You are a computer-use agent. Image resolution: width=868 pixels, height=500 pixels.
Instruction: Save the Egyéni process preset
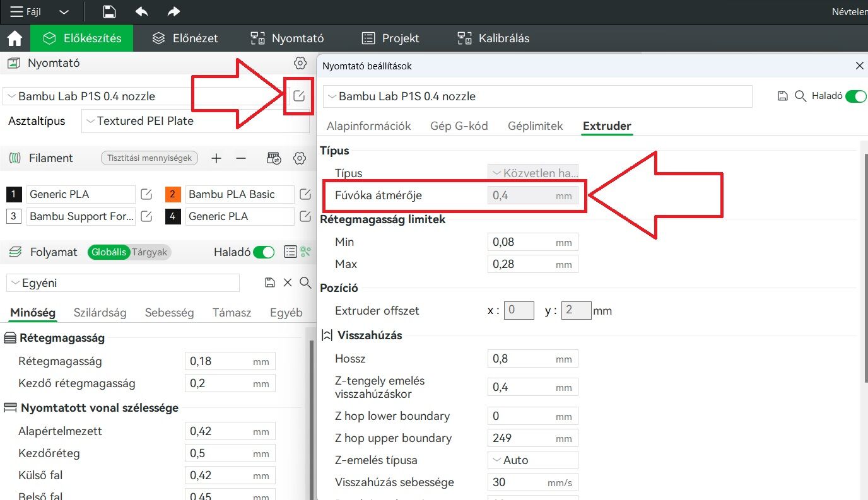pyautogui.click(x=270, y=282)
